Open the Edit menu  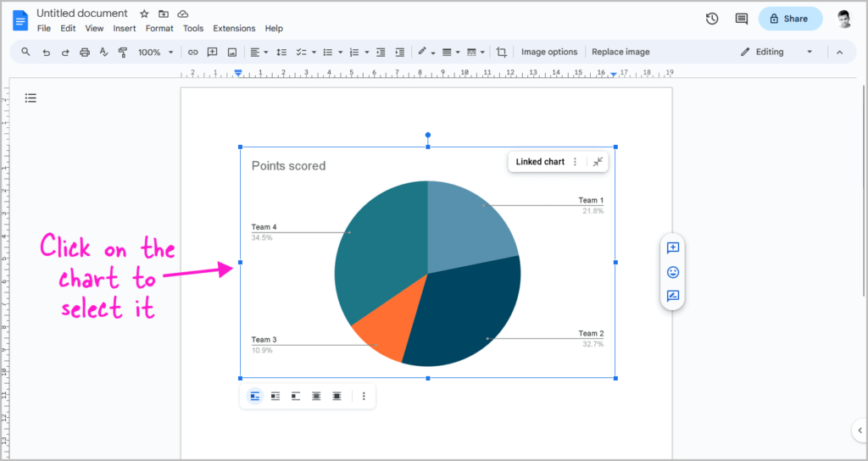point(68,28)
